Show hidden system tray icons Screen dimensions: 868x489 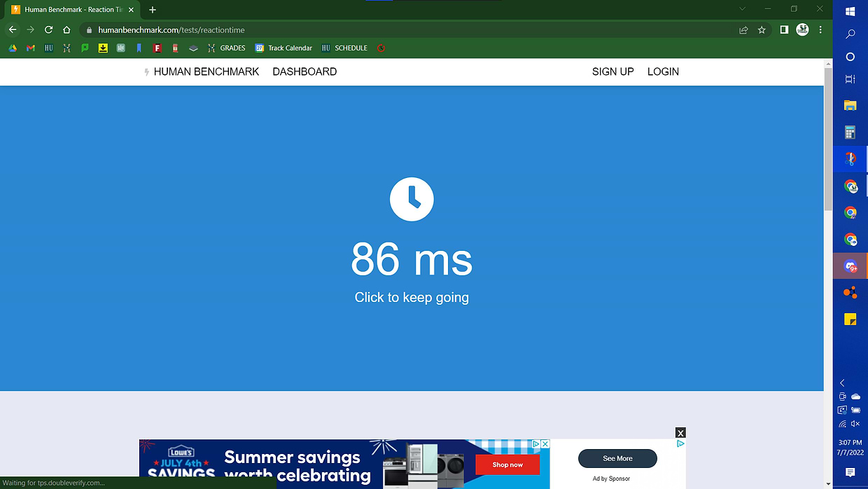[842, 383]
